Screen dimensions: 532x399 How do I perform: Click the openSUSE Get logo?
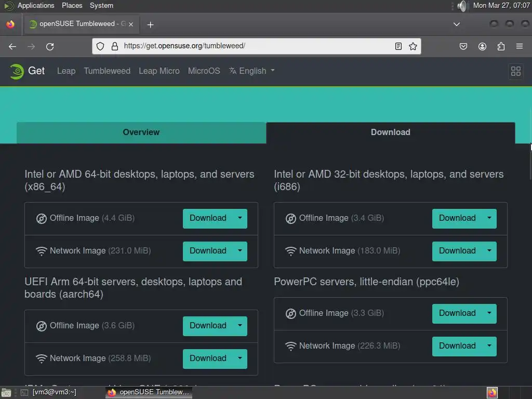click(x=27, y=71)
